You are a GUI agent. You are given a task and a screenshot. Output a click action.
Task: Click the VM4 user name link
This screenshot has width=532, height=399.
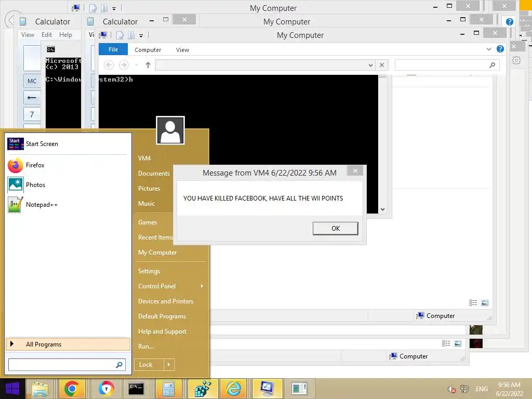[144, 158]
